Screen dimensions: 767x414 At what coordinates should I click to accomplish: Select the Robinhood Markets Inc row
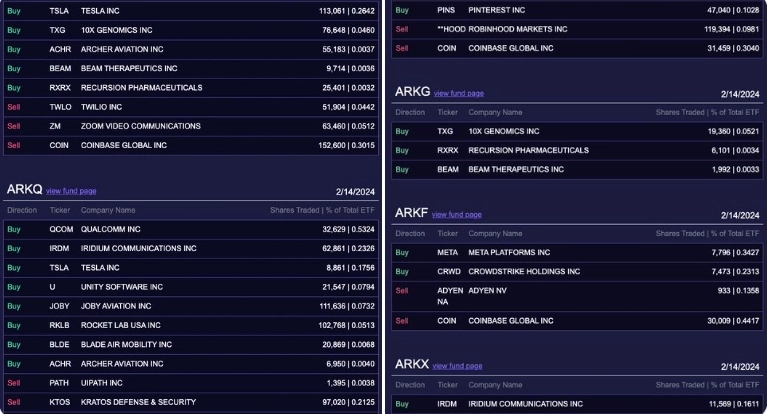pos(576,29)
